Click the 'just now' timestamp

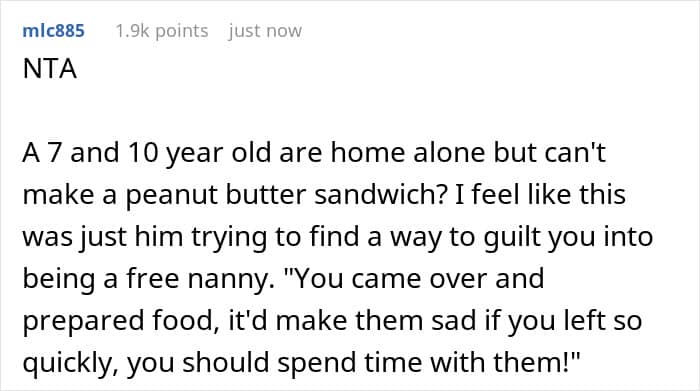click(x=265, y=31)
